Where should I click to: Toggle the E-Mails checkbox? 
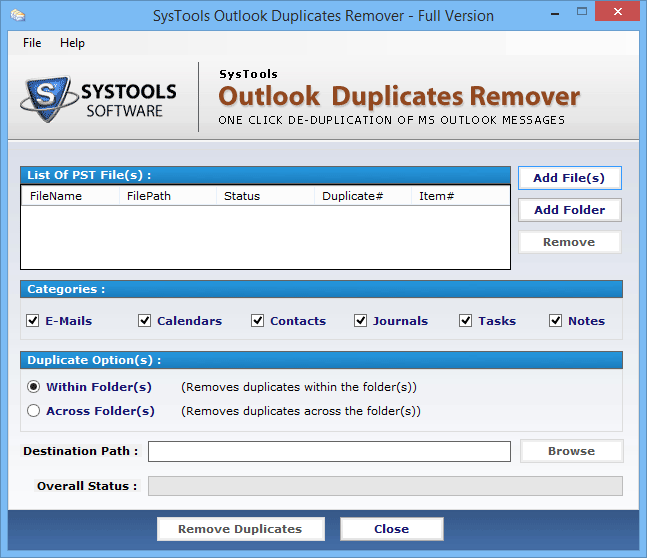point(33,321)
